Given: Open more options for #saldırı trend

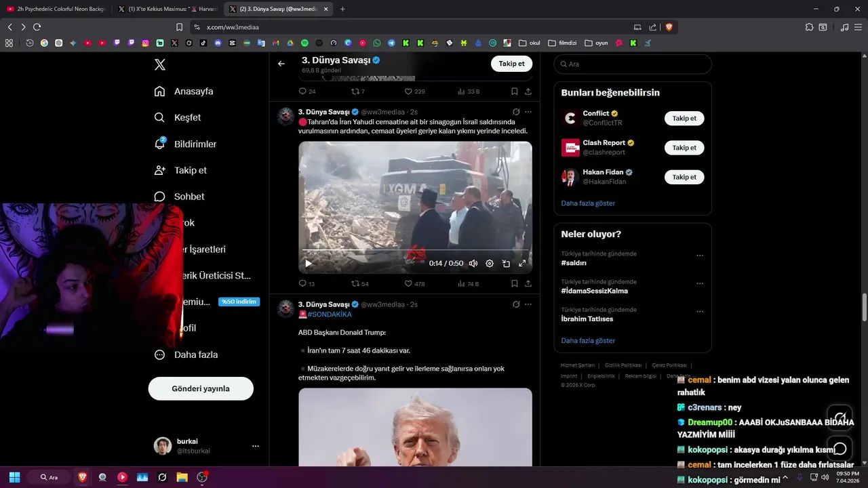Looking at the screenshot, I should [700, 256].
